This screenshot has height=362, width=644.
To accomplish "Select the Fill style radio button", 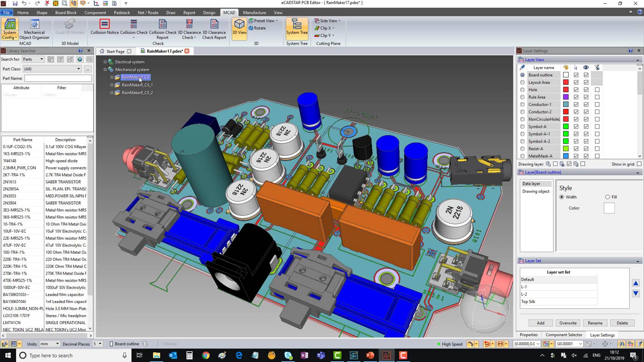I will 608,197.
